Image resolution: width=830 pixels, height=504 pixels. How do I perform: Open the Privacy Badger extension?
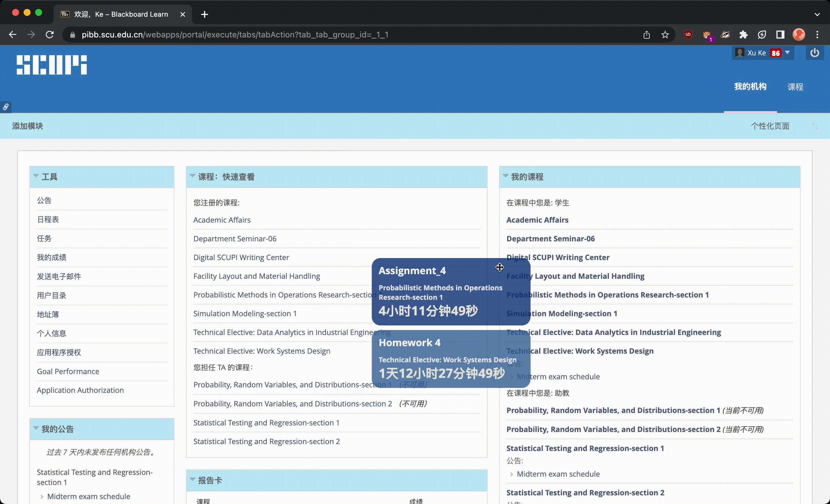click(x=725, y=35)
